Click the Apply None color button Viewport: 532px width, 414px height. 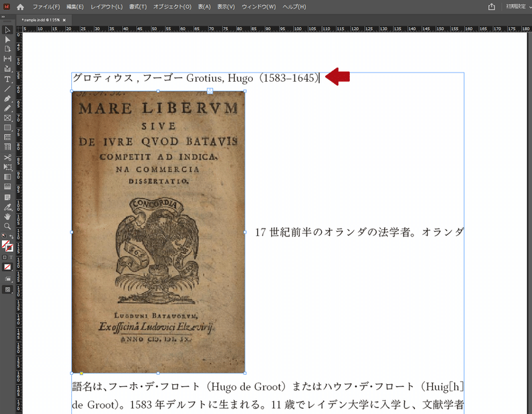click(x=7, y=267)
